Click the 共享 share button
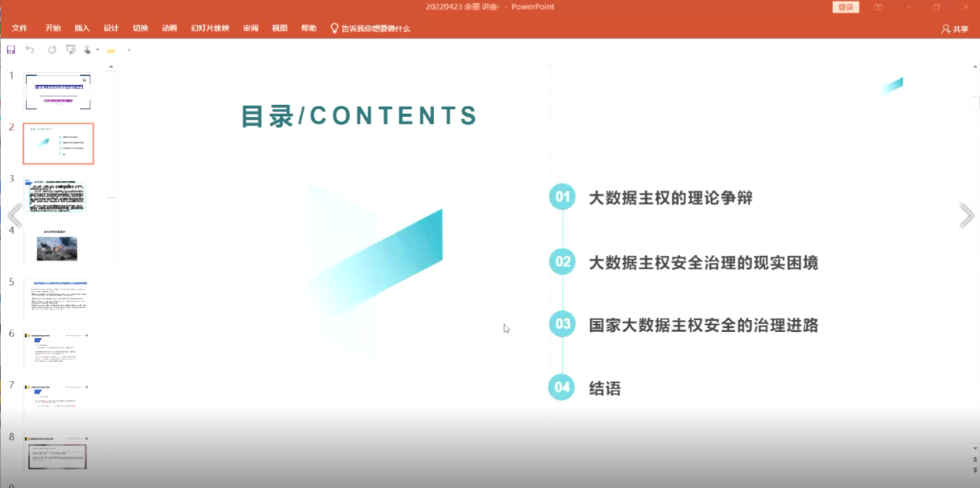This screenshot has width=980, height=488. pos(954,29)
